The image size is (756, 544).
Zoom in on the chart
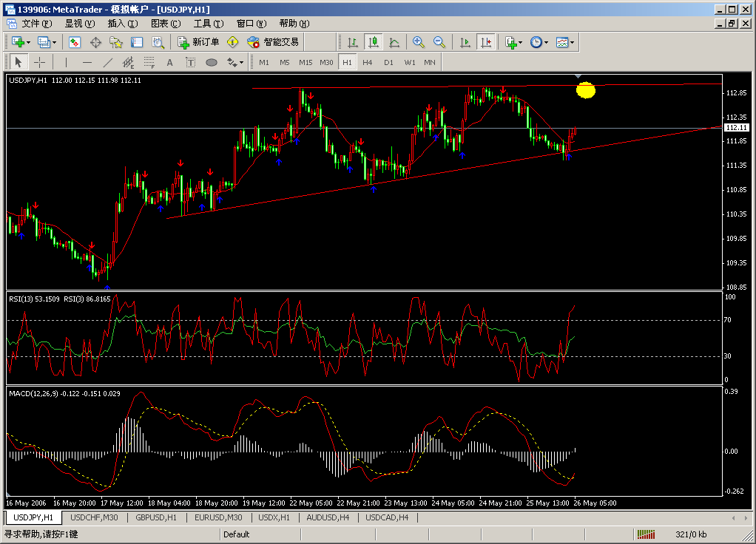(419, 42)
